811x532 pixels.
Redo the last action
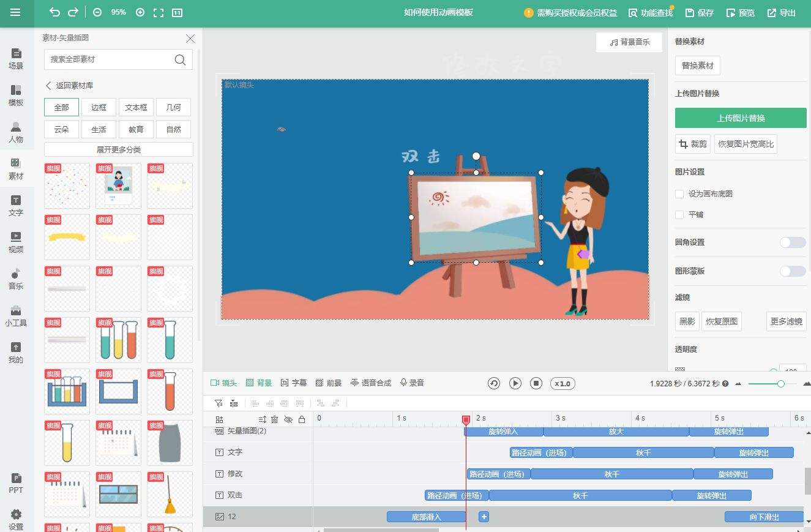[x=73, y=12]
